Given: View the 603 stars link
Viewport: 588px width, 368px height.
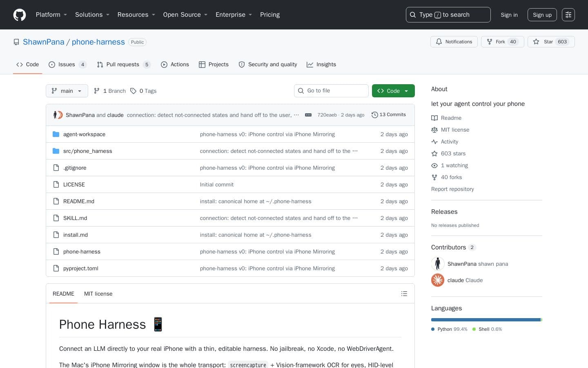Looking at the screenshot, I should [x=448, y=153].
